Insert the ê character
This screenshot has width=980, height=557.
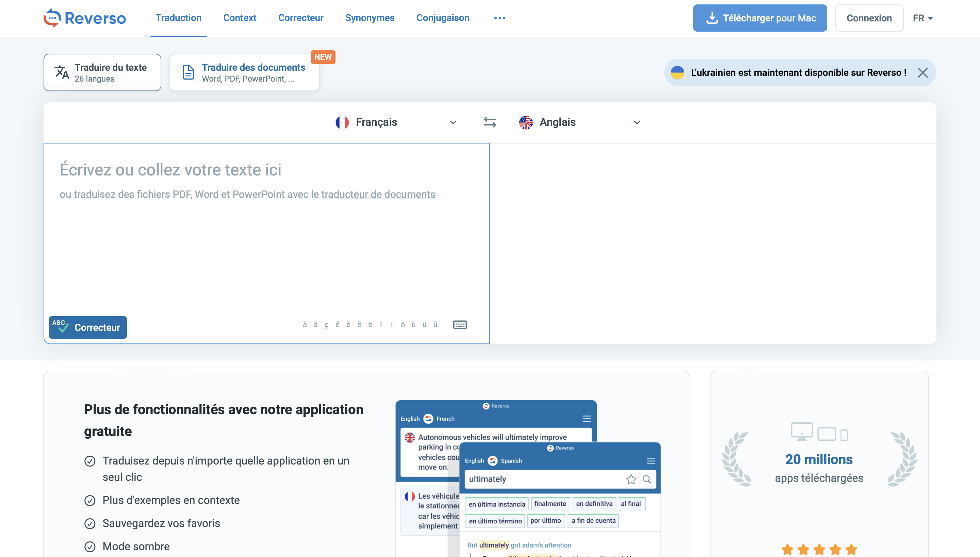tap(359, 325)
